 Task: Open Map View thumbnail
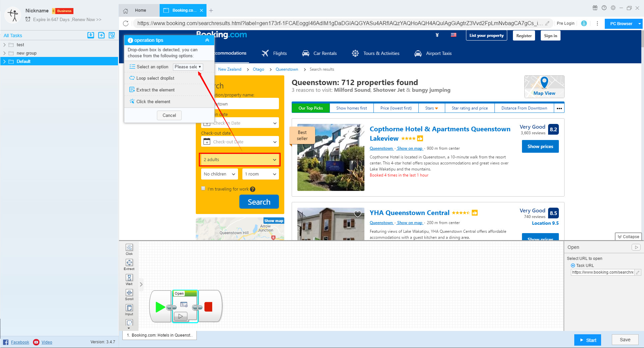pyautogui.click(x=544, y=87)
